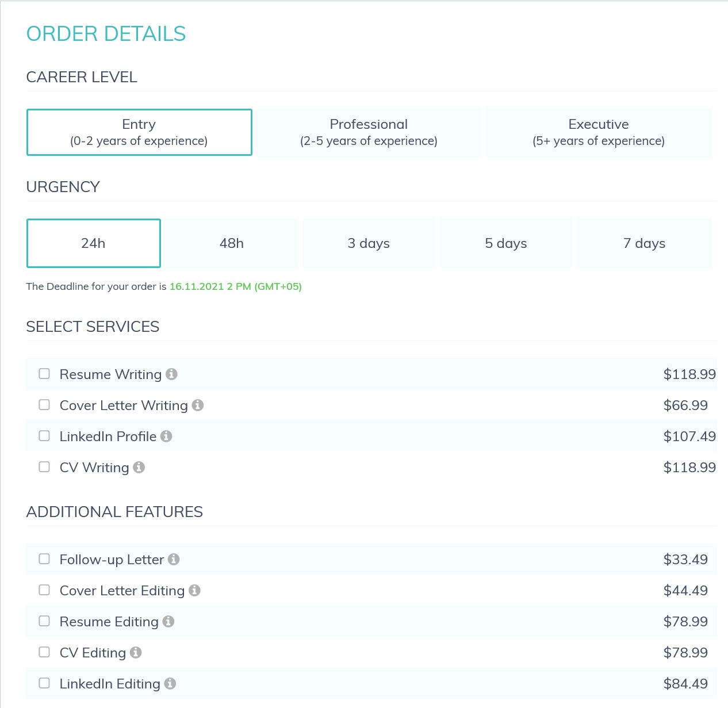
Task: Check the Resume Writing checkbox
Action: tap(44, 374)
